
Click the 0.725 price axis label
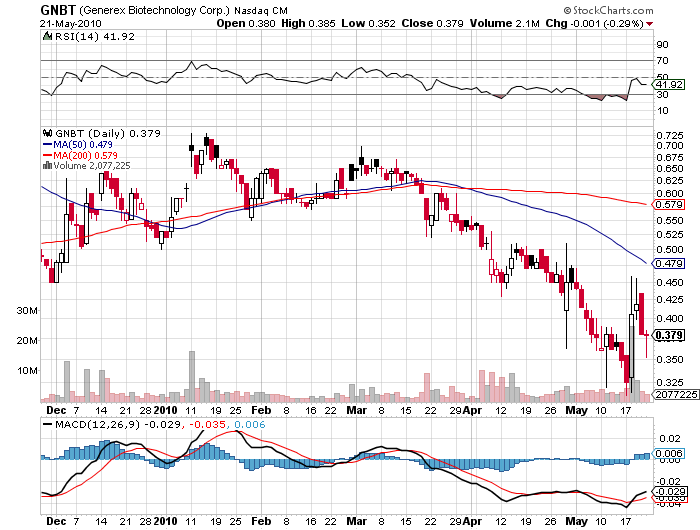point(670,135)
